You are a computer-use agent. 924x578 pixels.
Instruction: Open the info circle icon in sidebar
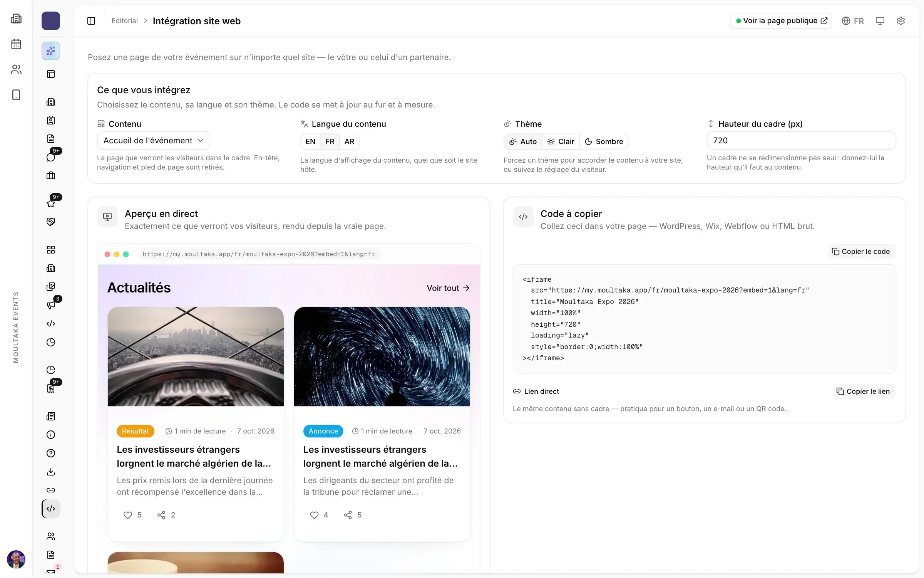[51, 435]
